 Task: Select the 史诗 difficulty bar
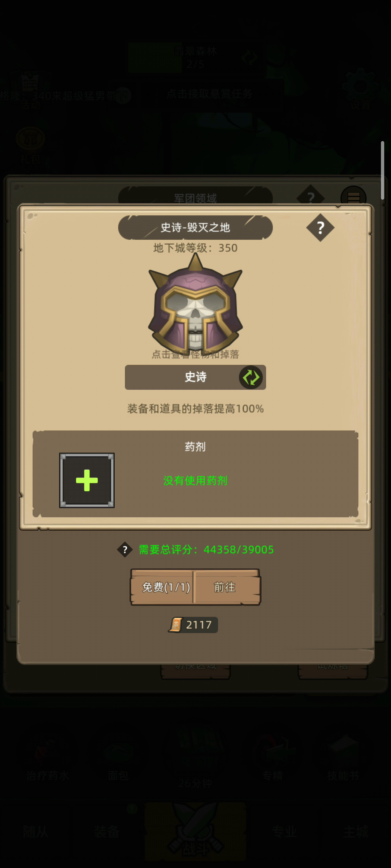(x=195, y=377)
